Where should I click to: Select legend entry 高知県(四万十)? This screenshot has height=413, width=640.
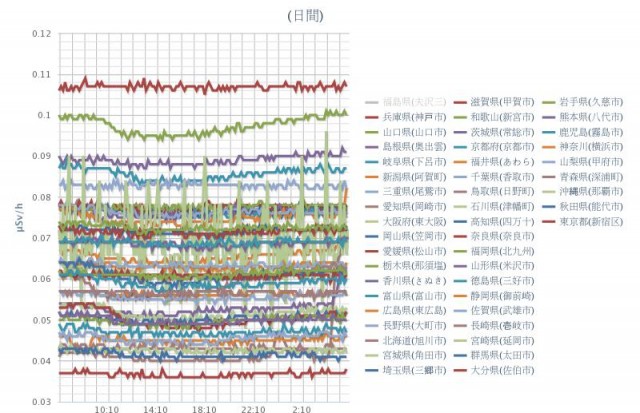point(494,222)
